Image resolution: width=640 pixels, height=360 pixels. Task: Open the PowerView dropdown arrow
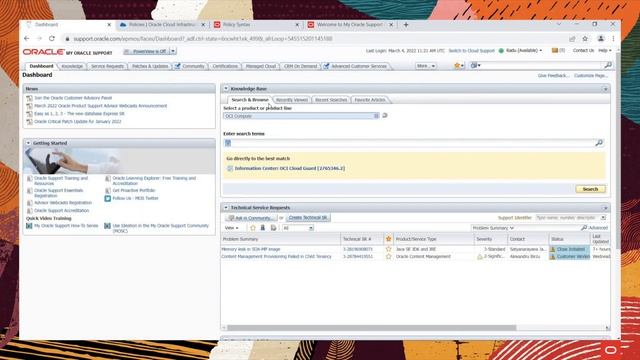tap(173, 51)
